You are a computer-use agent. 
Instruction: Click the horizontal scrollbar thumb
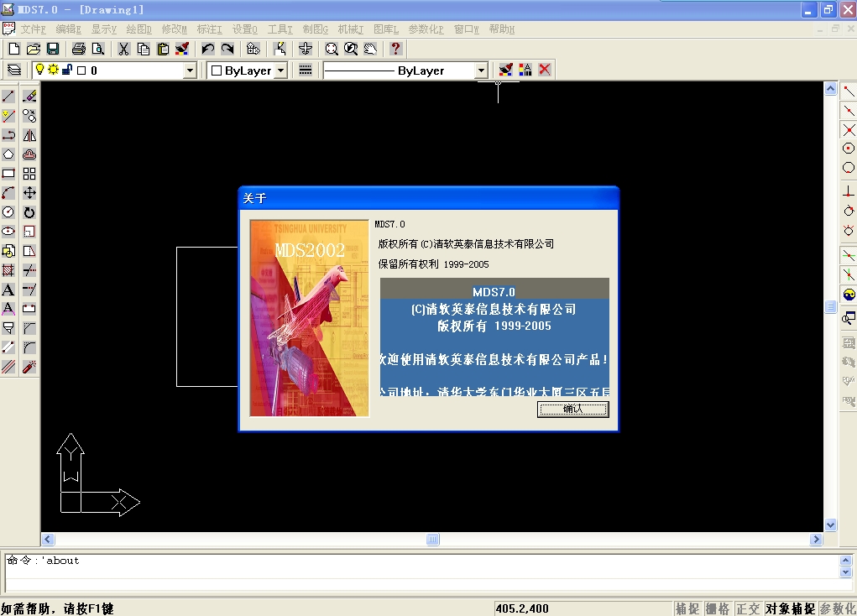(x=433, y=540)
